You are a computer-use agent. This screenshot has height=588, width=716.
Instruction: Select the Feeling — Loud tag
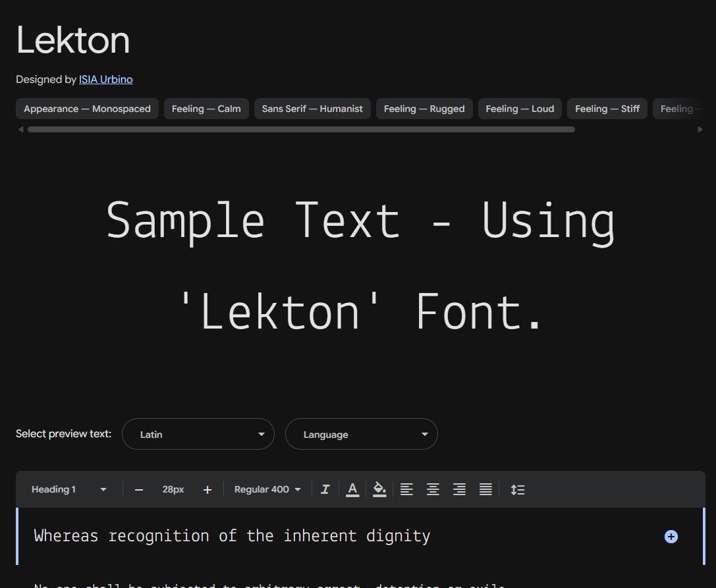click(520, 109)
